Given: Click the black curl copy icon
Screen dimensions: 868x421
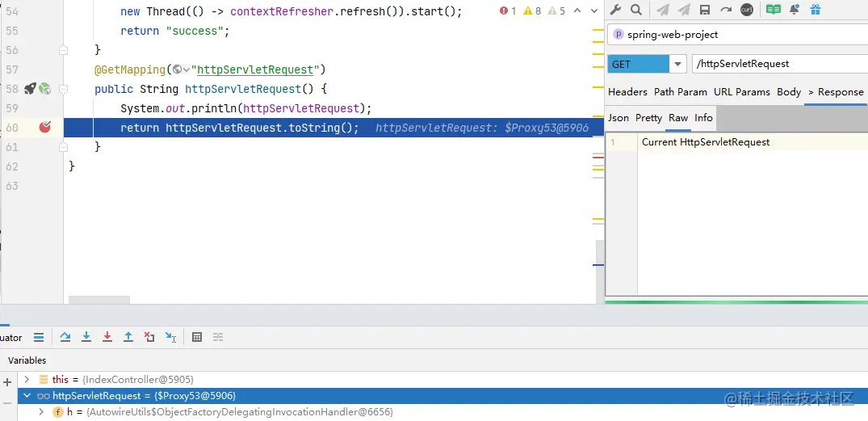Looking at the screenshot, I should [746, 10].
